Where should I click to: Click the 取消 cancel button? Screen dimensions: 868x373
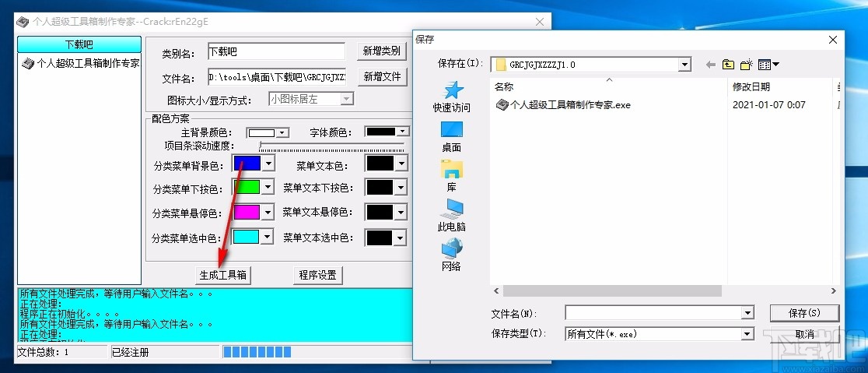click(804, 334)
